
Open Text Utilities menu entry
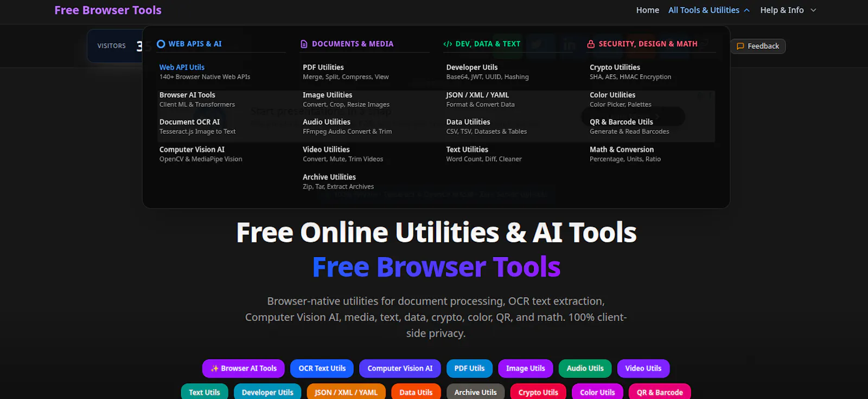tap(484, 154)
